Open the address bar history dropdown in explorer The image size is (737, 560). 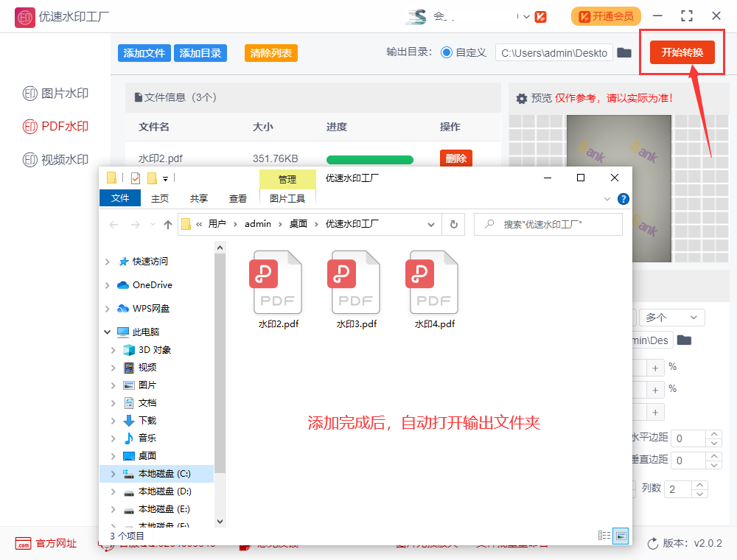point(431,225)
